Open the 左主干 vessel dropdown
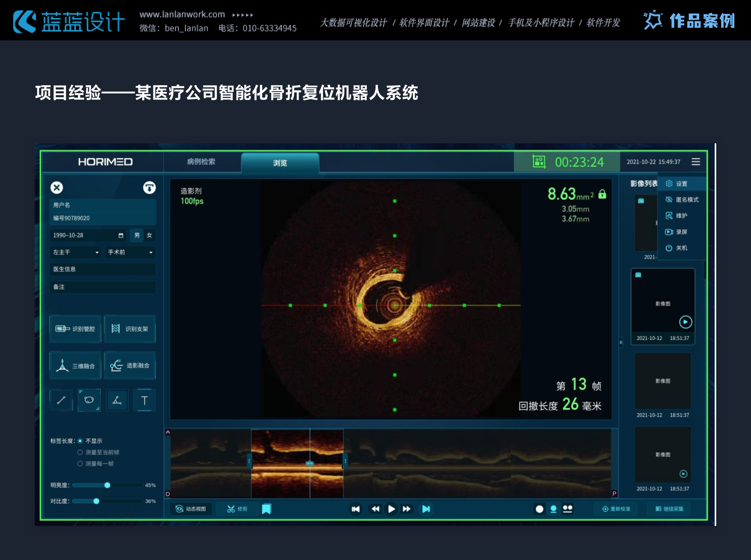This screenshot has height=560, width=751. (75, 252)
